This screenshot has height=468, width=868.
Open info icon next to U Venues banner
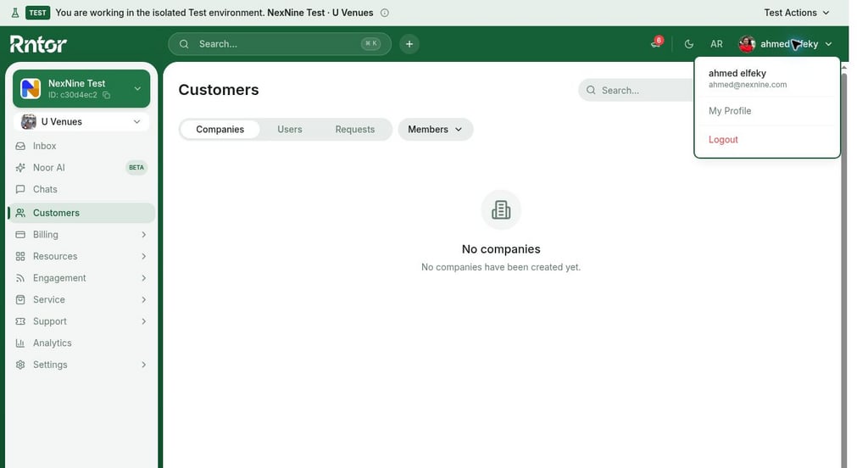point(385,13)
